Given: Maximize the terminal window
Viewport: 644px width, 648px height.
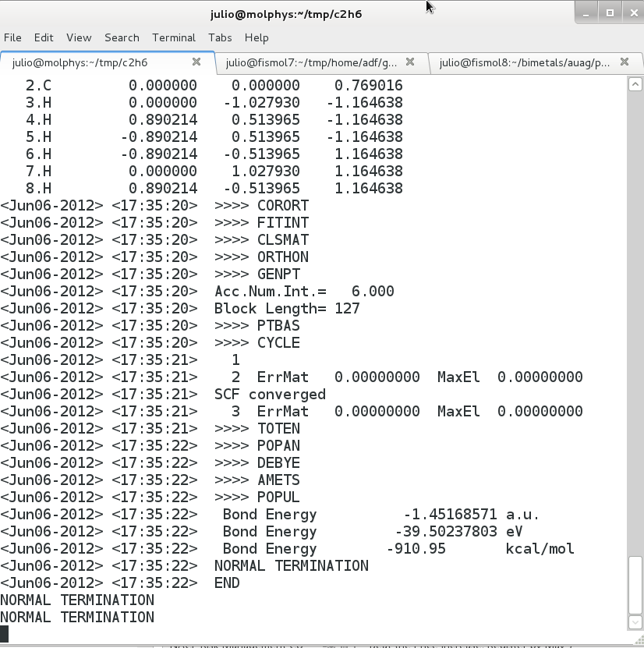Looking at the screenshot, I should pos(610,13).
